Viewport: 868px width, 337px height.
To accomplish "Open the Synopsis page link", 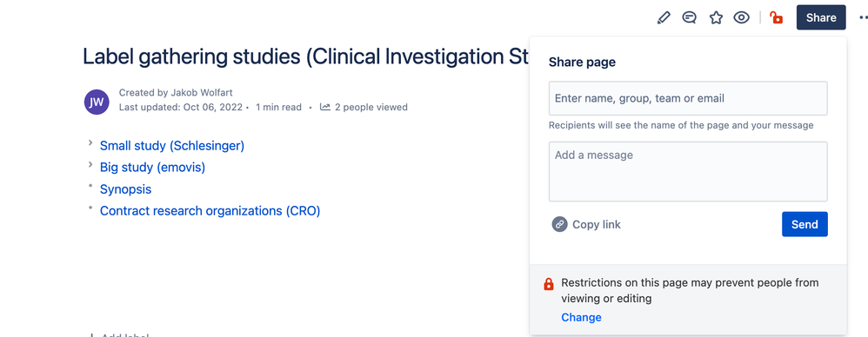I will pyautogui.click(x=125, y=189).
